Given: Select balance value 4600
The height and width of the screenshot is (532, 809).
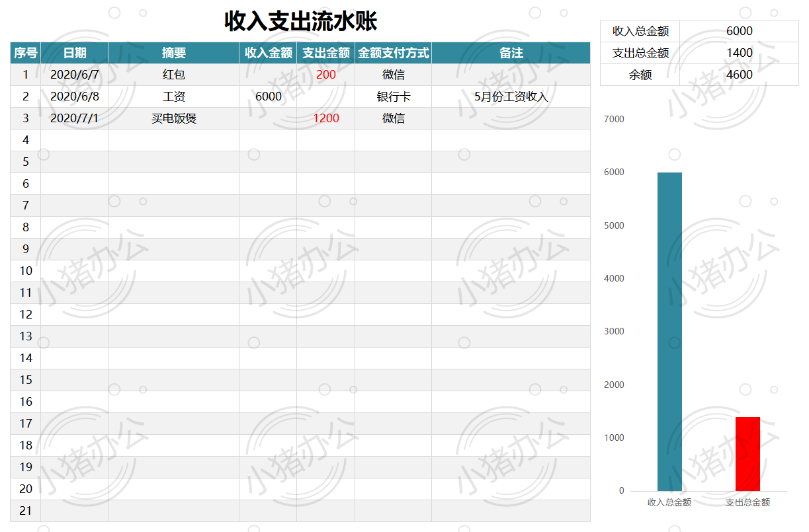Looking at the screenshot, I should 739,75.
